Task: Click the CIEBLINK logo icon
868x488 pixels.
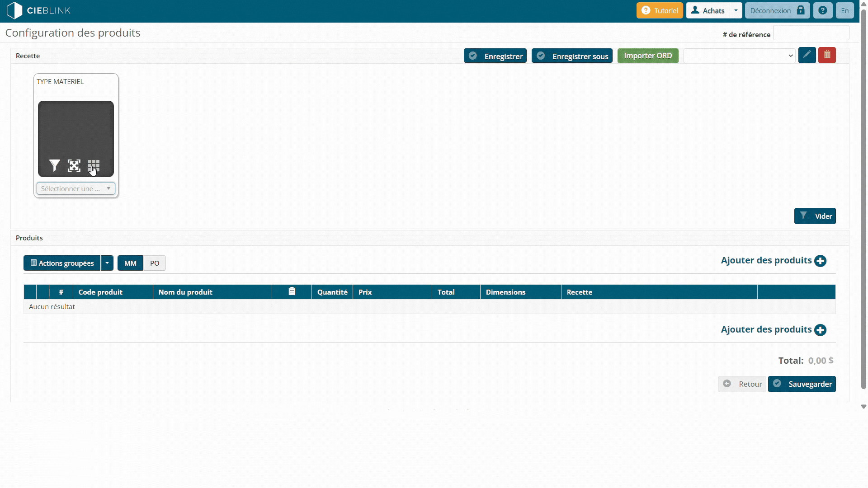Action: (14, 10)
